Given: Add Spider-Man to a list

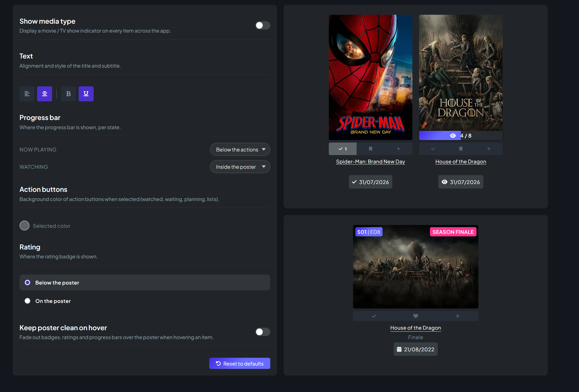Looking at the screenshot, I should tap(398, 149).
